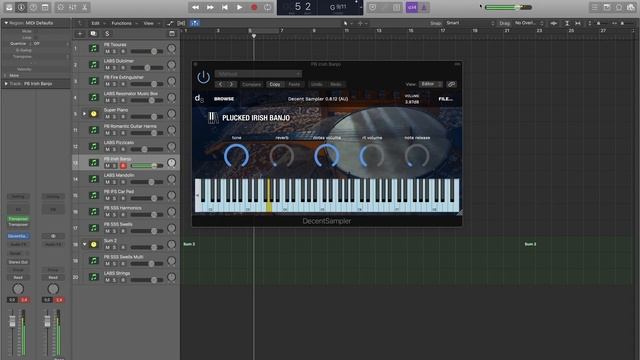This screenshot has height=360, width=640.
Task: Mute the PB Tooures track
Action: point(107,51)
